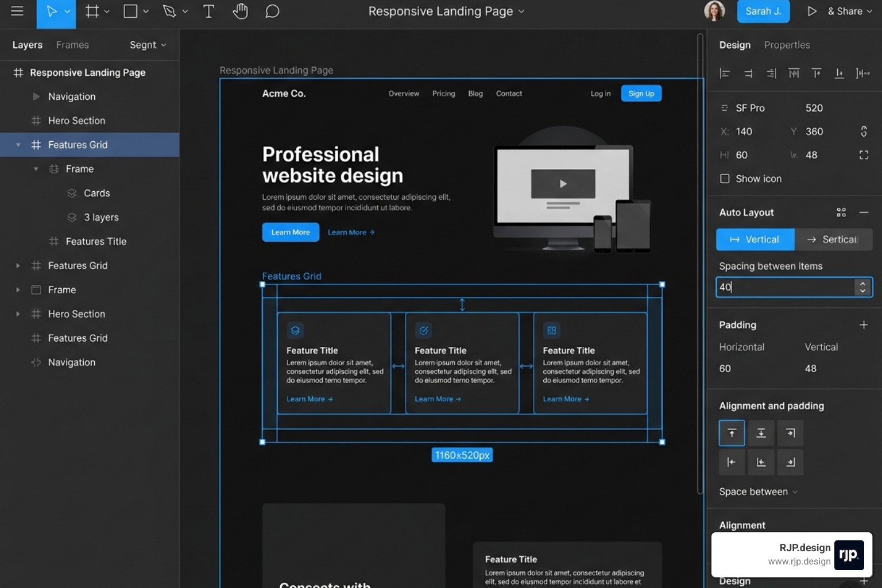
Task: Select bottom-center alignment option
Action: 761,462
